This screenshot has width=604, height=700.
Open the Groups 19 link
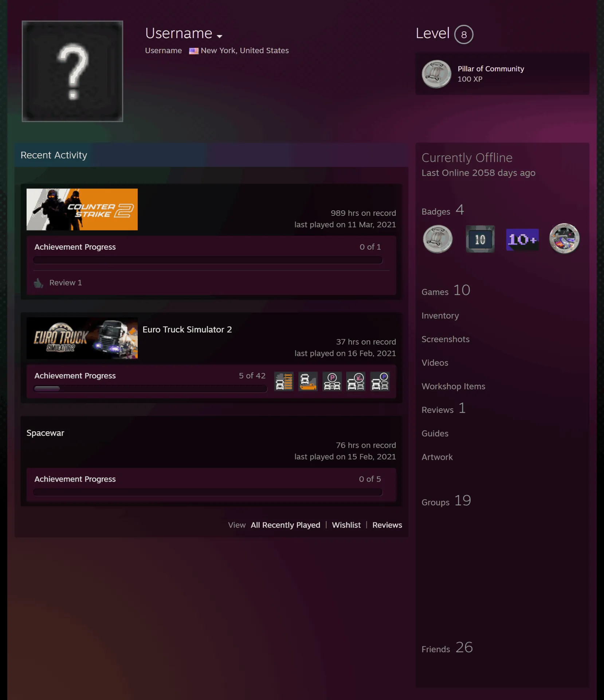click(x=446, y=501)
